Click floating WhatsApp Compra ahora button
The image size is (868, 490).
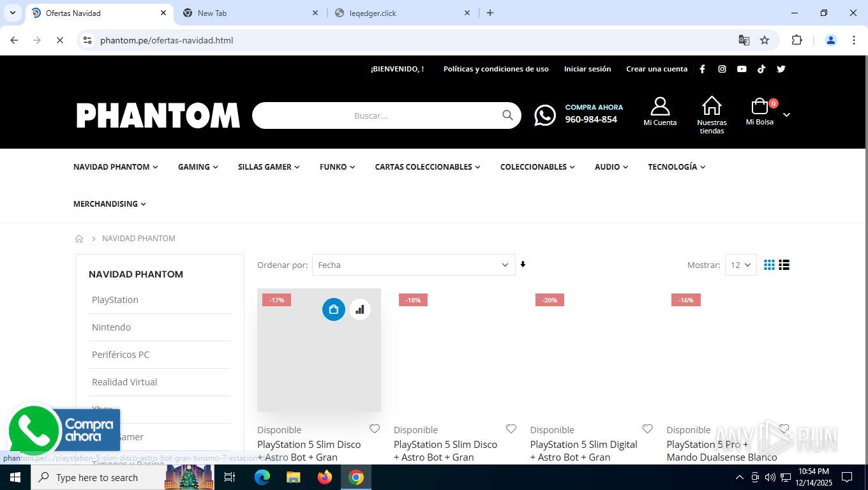[x=64, y=429]
